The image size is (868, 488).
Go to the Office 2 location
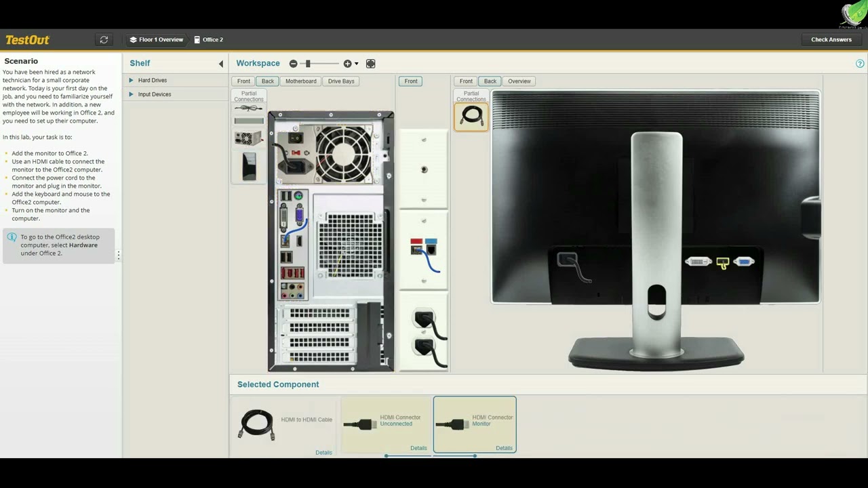(x=208, y=40)
